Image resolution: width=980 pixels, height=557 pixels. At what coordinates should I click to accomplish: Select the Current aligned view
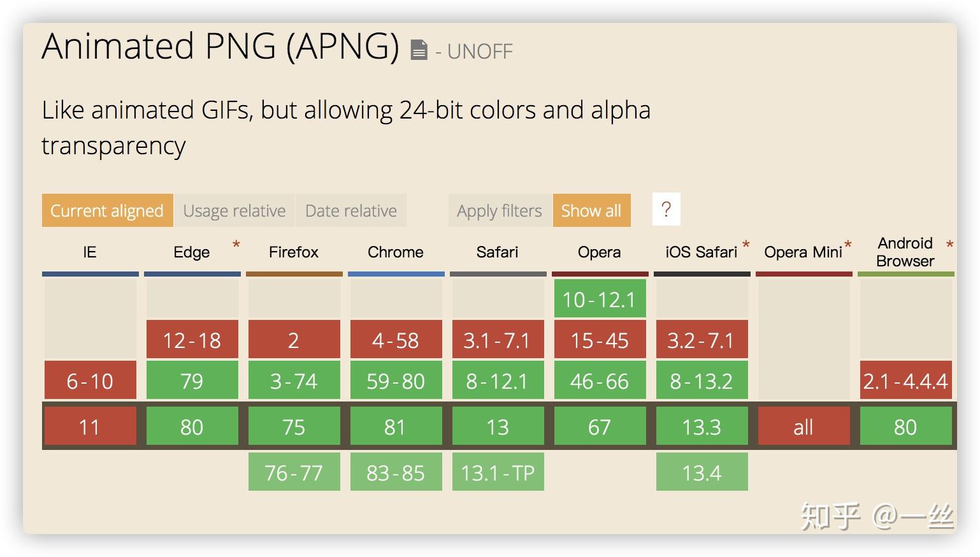point(107,210)
